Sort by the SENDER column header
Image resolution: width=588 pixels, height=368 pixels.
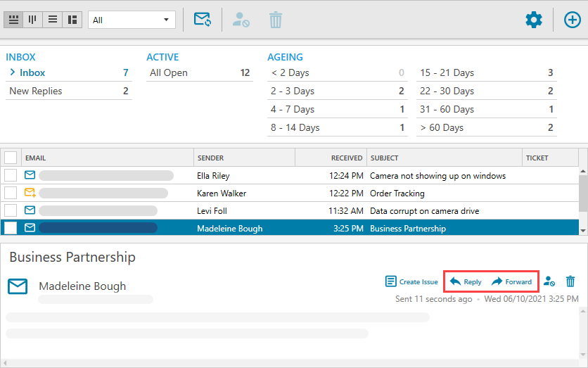244,158
